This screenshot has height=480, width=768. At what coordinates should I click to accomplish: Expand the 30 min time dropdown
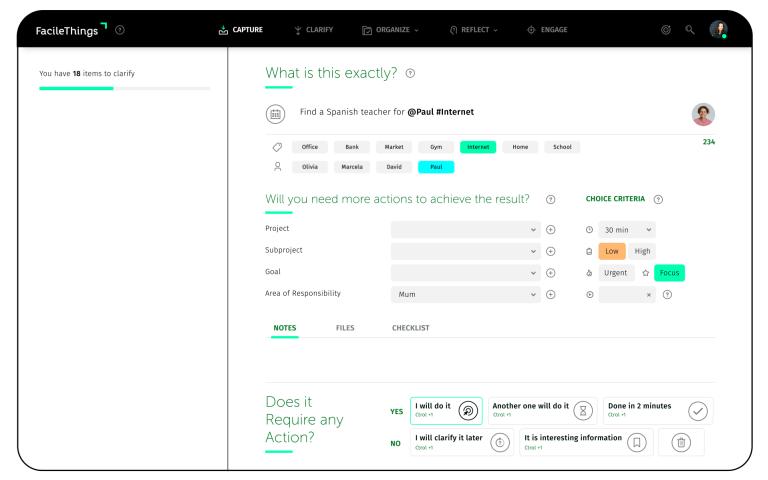[x=627, y=229]
